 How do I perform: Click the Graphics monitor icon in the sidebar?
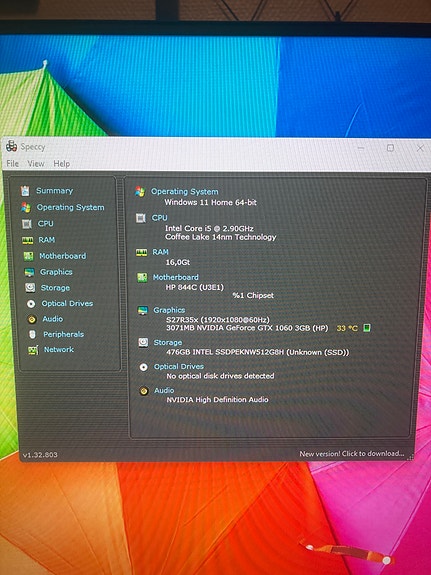click(x=29, y=272)
